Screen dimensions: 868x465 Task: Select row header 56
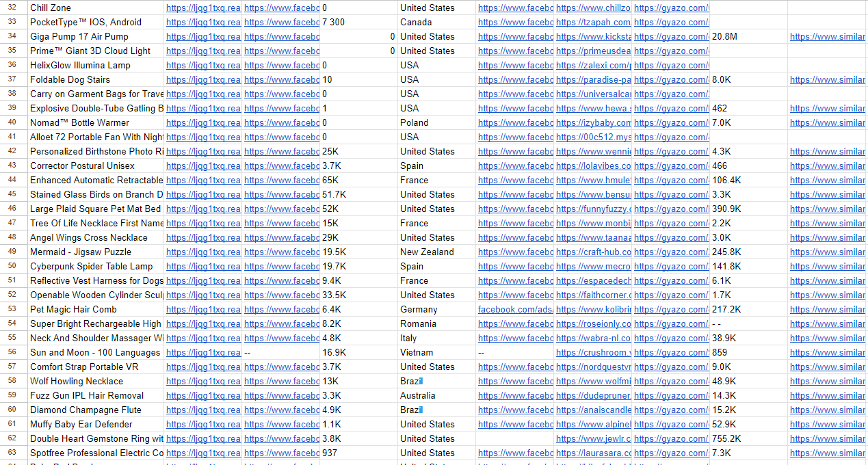pos(13,353)
